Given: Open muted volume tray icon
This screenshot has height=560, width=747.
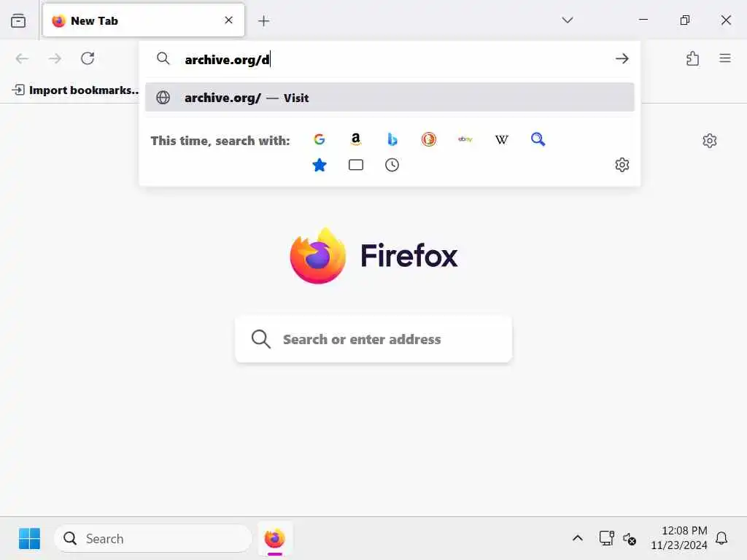Looking at the screenshot, I should [x=630, y=539].
